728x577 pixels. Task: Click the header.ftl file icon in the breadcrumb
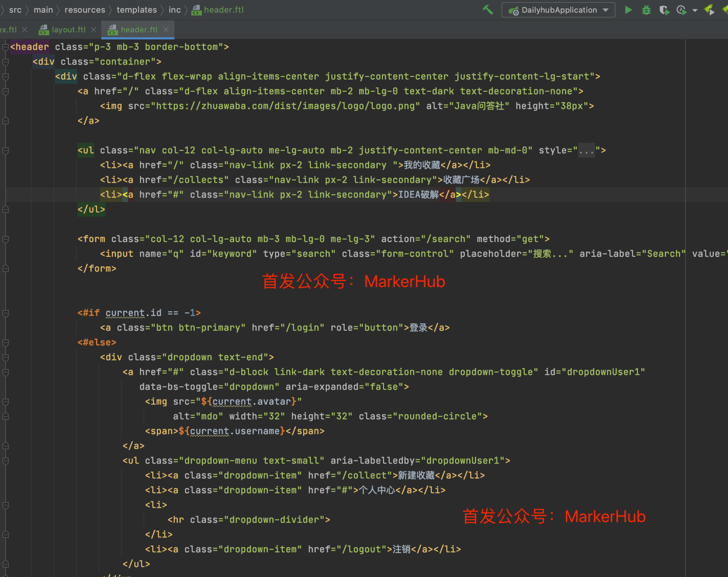coord(196,10)
